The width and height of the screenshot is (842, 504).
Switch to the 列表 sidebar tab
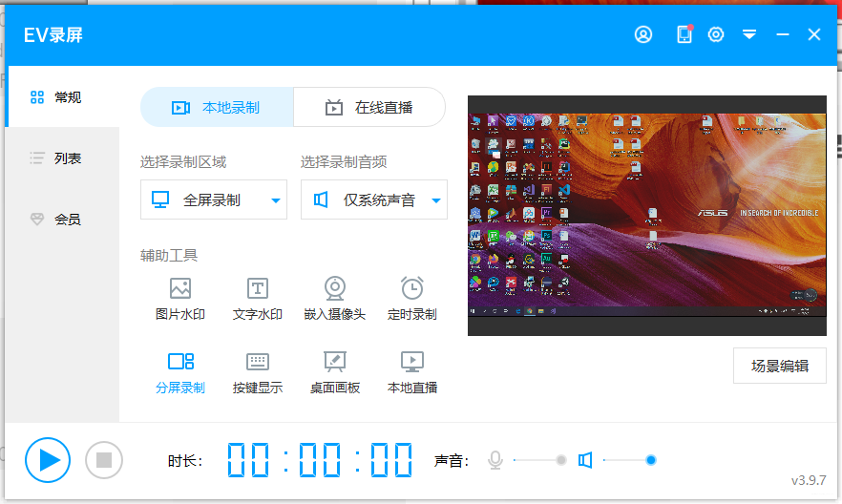click(62, 158)
